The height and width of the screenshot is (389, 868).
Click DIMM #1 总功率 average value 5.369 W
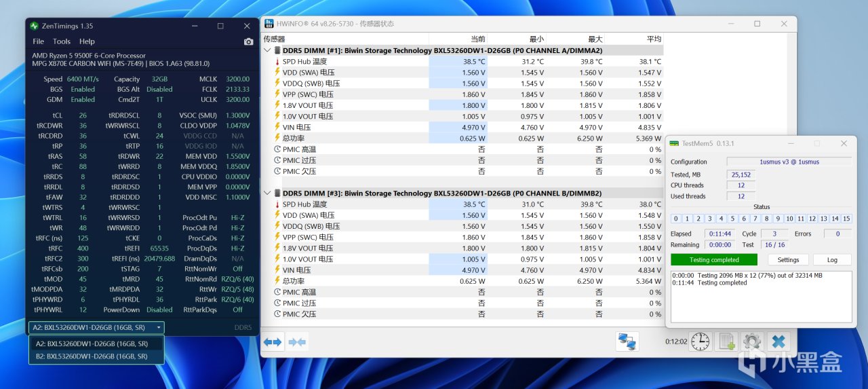coord(646,138)
